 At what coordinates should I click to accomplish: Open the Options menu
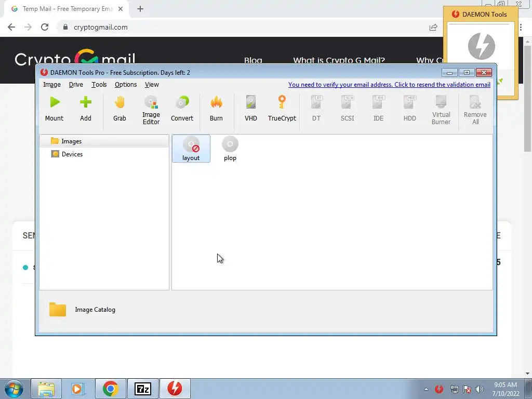[x=126, y=85]
